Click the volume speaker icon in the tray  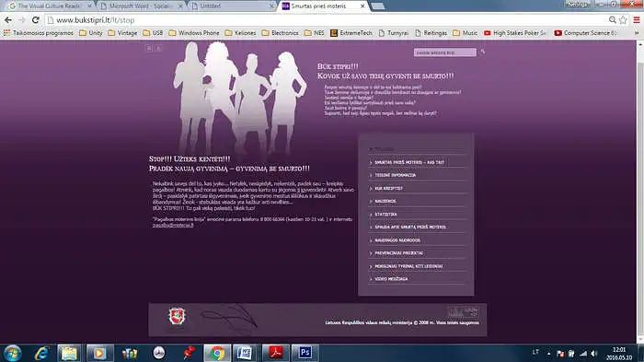pos(594,354)
